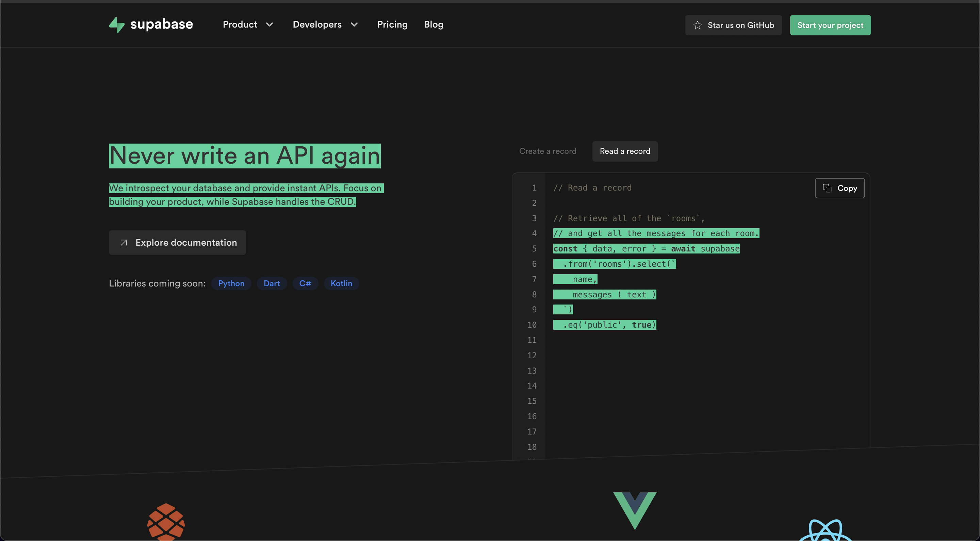Go to the Pricing page
This screenshot has width=980, height=541.
392,25
